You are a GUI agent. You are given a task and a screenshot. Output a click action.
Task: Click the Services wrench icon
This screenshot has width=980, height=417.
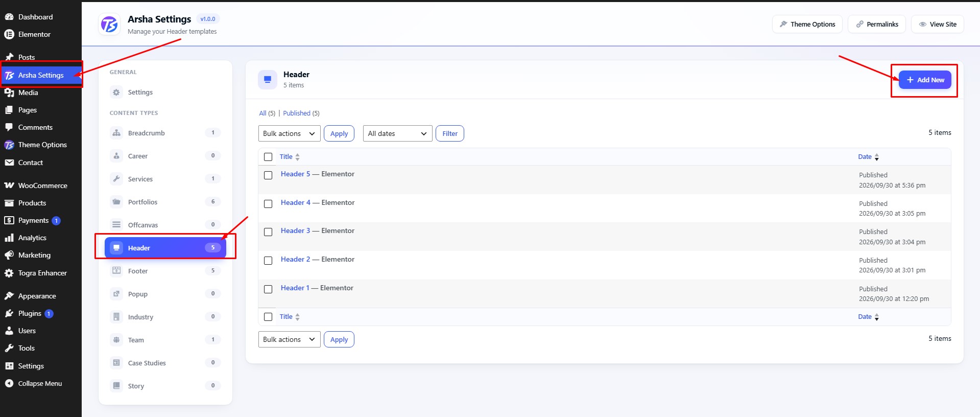click(x=116, y=179)
